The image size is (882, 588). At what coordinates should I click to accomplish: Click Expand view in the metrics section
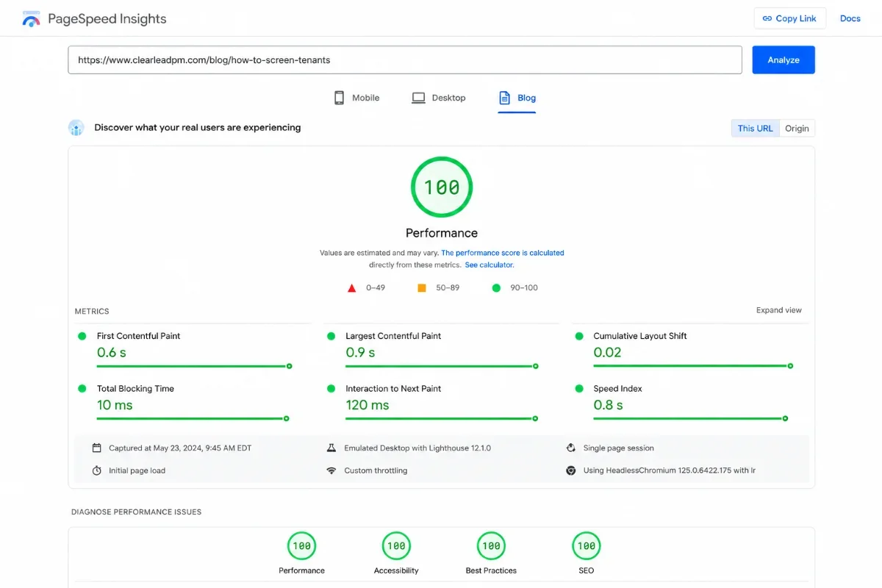[x=779, y=310]
